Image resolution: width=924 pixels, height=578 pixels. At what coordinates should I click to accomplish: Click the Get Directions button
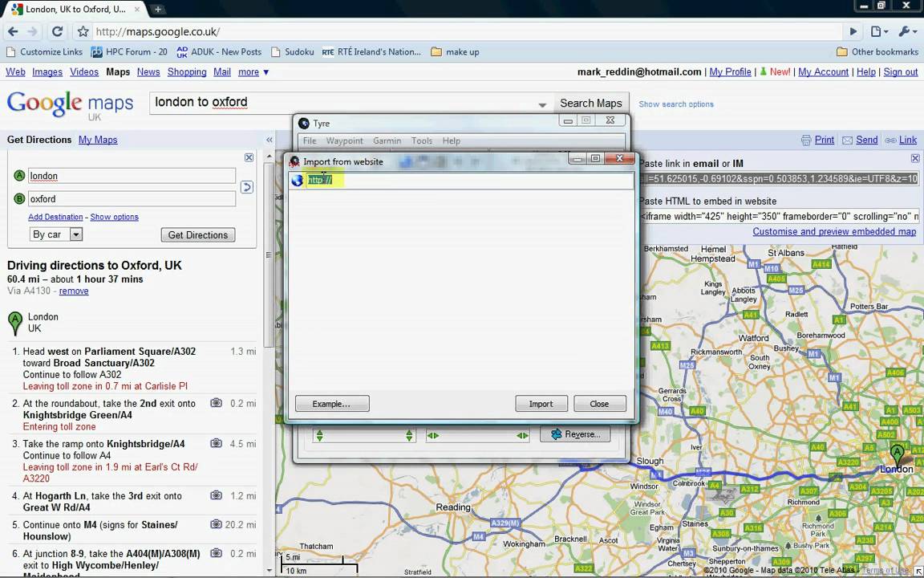pos(198,234)
